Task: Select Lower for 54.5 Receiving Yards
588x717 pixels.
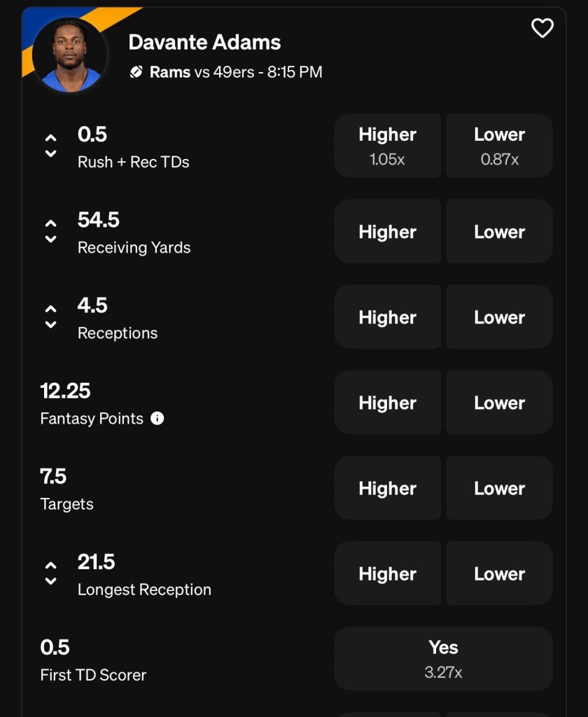Action: click(499, 232)
